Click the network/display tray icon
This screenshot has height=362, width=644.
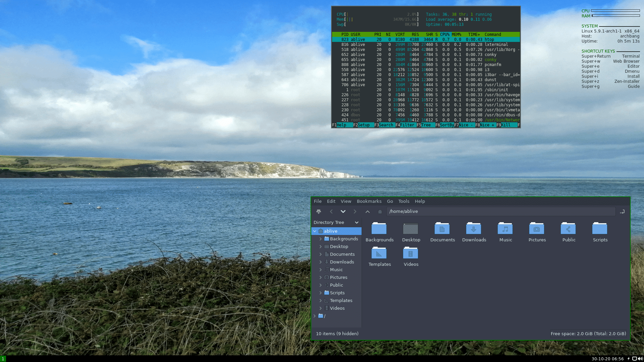click(x=635, y=359)
